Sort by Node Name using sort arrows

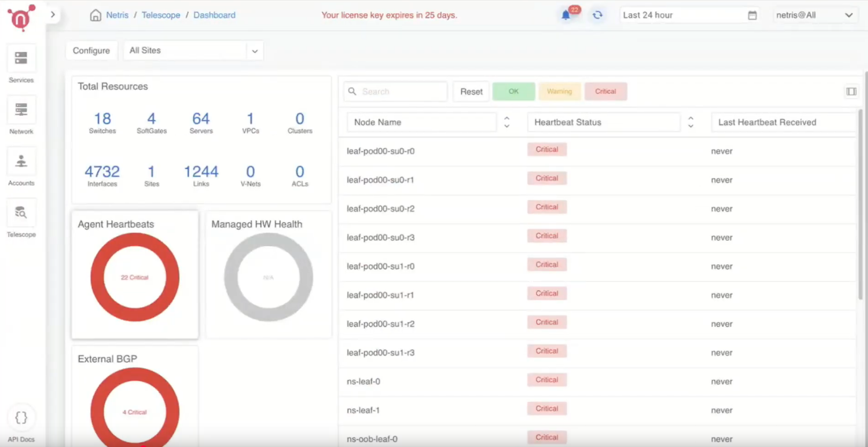pos(507,122)
